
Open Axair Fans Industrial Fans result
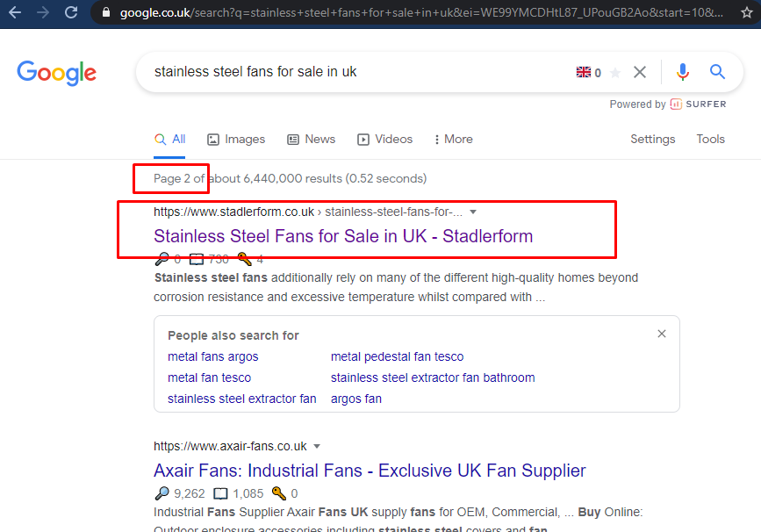(x=370, y=471)
